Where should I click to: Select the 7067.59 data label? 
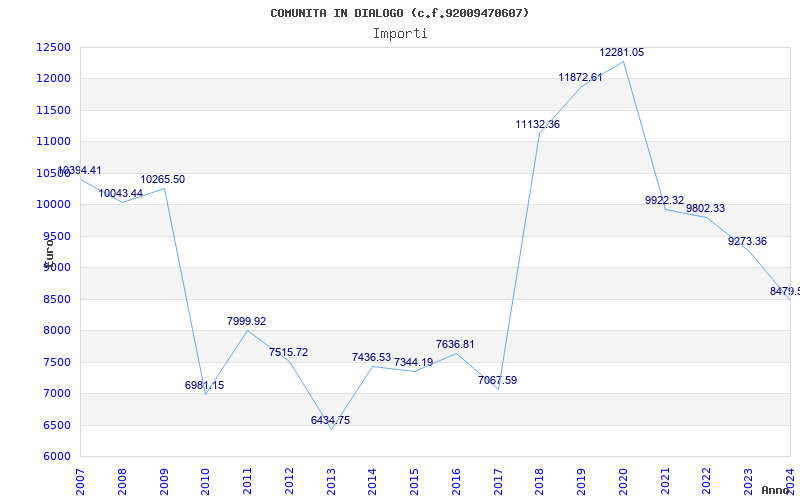497,380
